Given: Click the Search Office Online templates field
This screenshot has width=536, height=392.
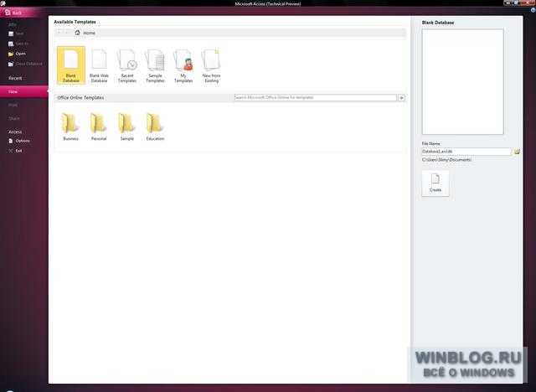Looking at the screenshot, I should [315, 97].
